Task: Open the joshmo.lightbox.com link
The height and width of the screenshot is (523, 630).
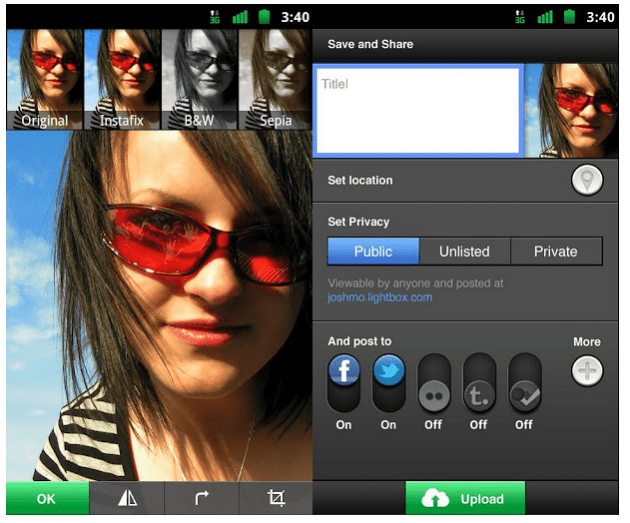Action: click(380, 298)
